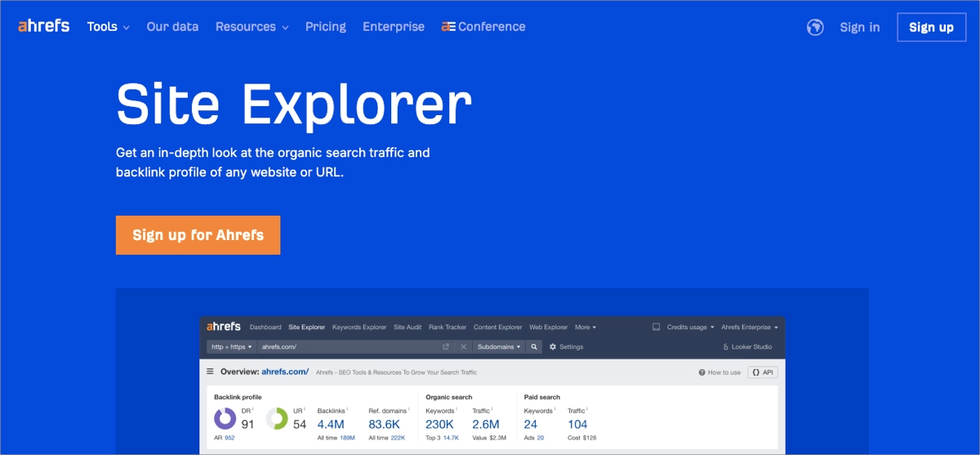The image size is (980, 455).
Task: Select Enterprise in the top navigation
Action: 394,27
